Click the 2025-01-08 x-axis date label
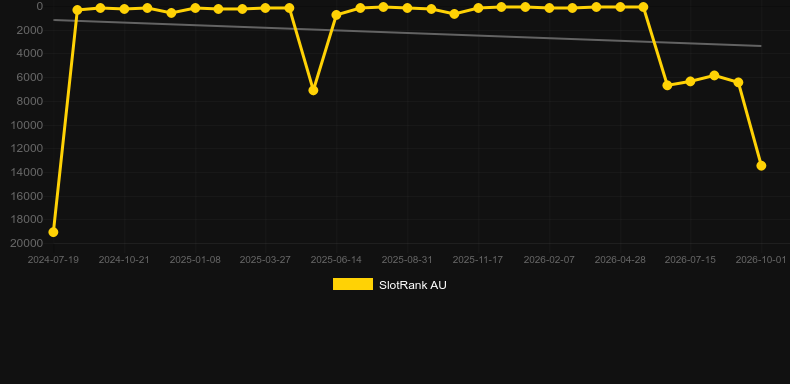Viewport: 790px width, 384px height. 195,260
